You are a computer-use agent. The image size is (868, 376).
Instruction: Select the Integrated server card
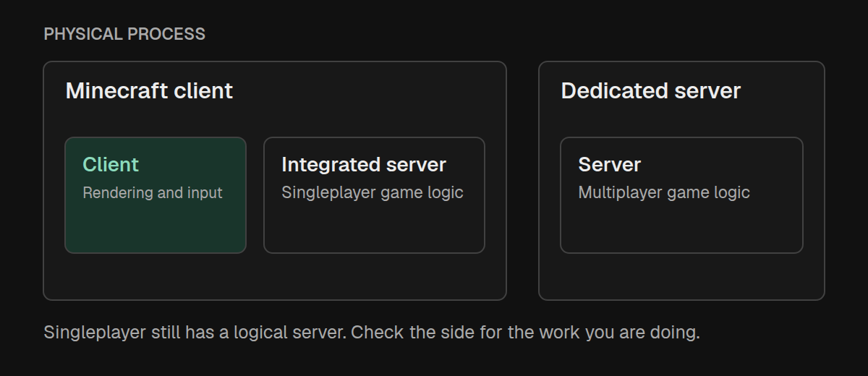pos(374,195)
